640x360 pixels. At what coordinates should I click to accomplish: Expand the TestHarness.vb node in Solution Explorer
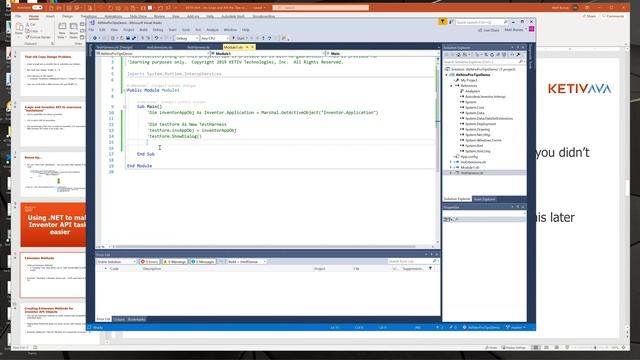coord(451,173)
